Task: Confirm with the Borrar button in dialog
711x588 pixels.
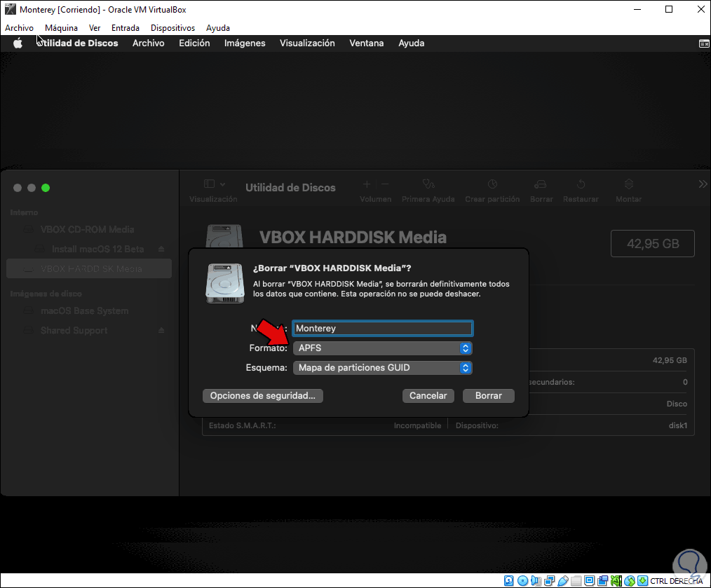Action: tap(488, 396)
